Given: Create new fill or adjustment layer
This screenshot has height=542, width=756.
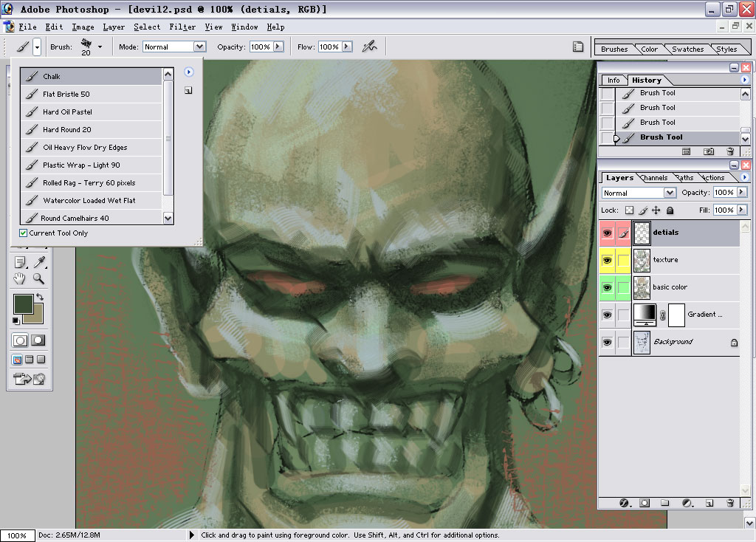Looking at the screenshot, I should (687, 503).
